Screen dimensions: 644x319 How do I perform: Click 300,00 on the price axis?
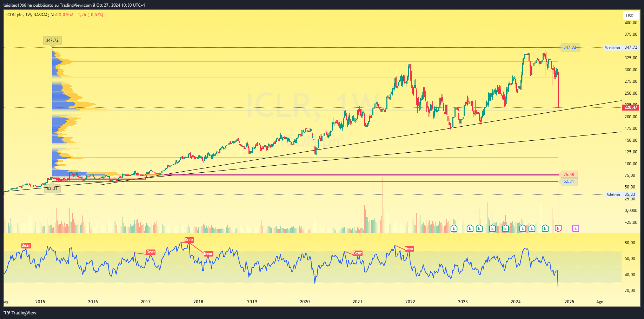pyautogui.click(x=631, y=70)
